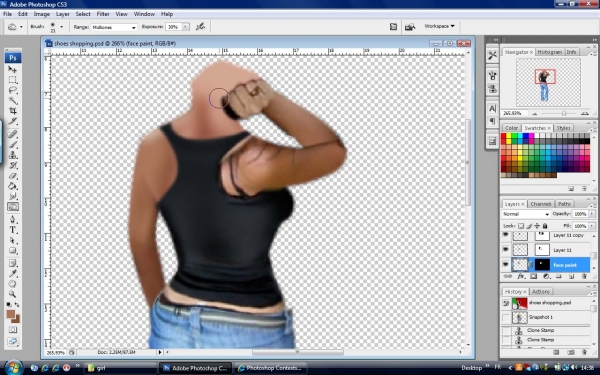
Task: Select the Rectangular Marquee tool
Action: (x=13, y=80)
